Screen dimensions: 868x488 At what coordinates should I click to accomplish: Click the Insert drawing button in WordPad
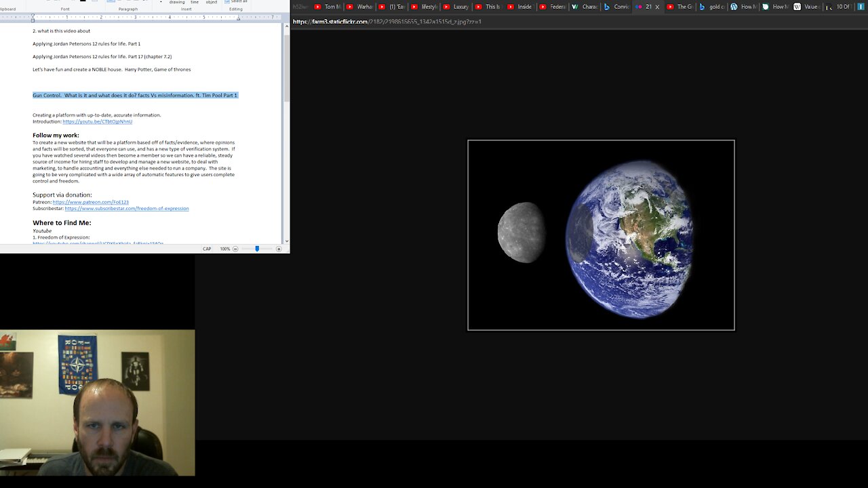177,2
